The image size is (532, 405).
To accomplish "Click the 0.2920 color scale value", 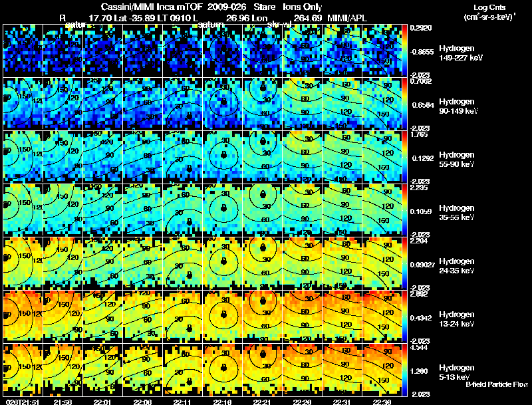I will coord(421,28).
